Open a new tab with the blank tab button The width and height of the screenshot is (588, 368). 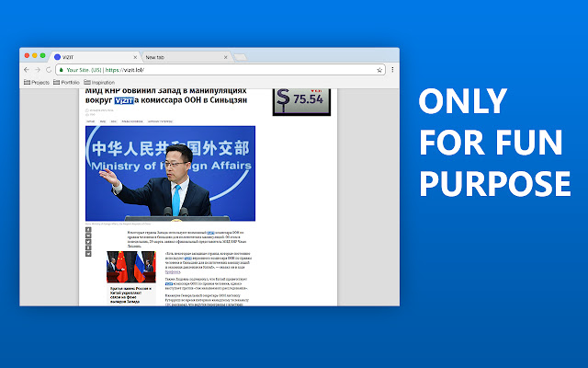tap(240, 57)
